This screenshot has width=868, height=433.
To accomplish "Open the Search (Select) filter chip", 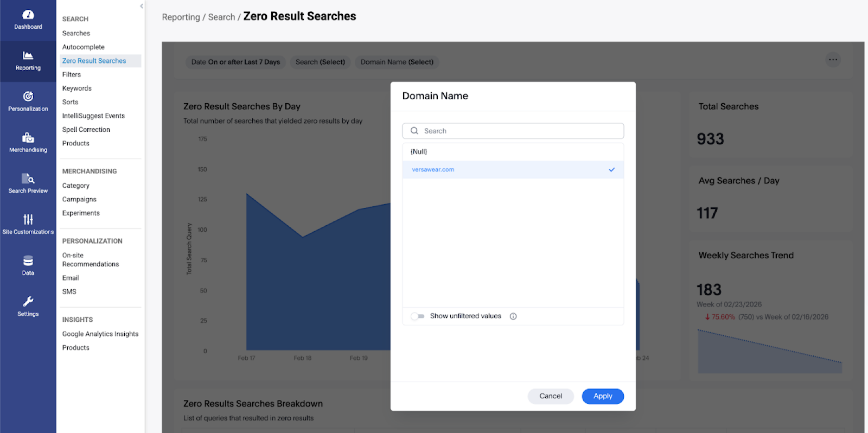I will click(x=320, y=62).
